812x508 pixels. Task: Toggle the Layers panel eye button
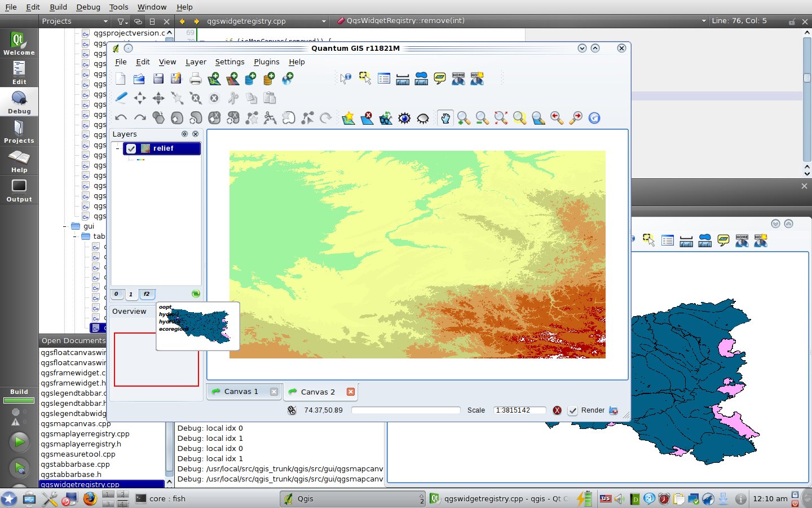(x=184, y=134)
